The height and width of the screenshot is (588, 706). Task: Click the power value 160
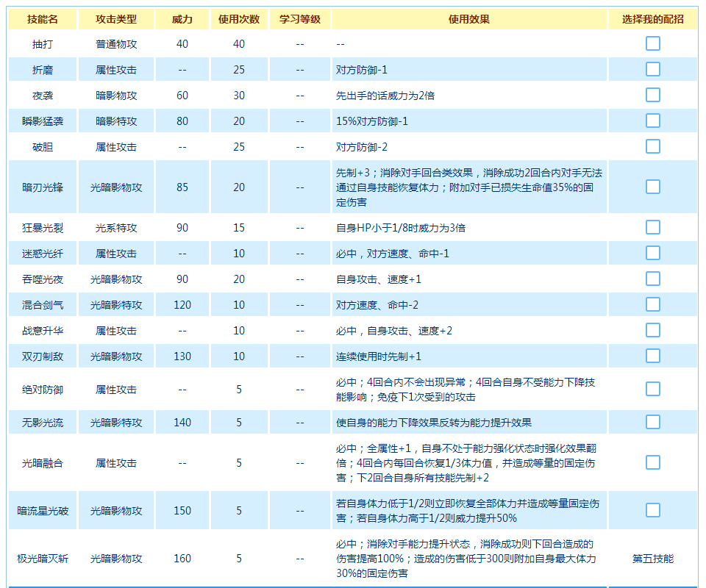pyautogui.click(x=182, y=559)
